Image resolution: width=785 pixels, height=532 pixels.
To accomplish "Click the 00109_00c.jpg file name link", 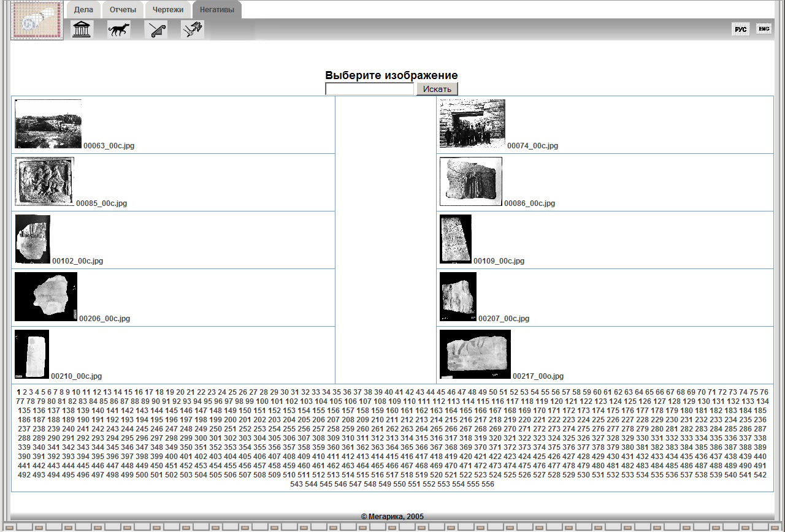I will [x=499, y=261].
